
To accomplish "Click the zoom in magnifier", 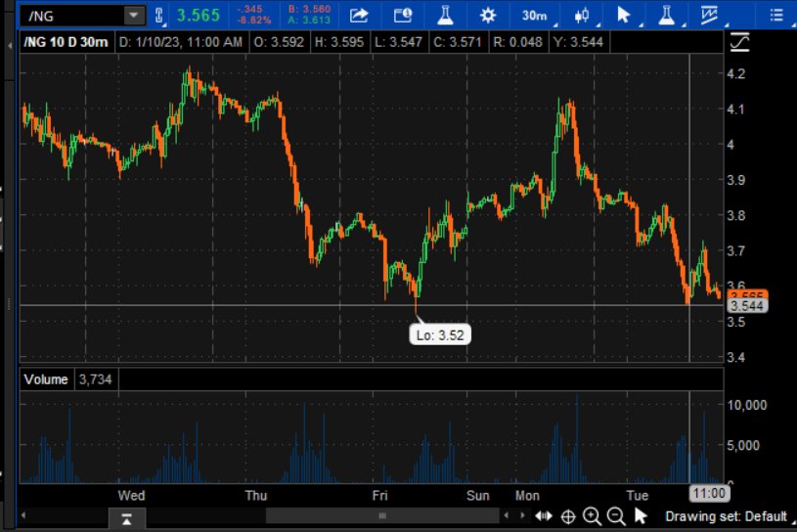I will pyautogui.click(x=592, y=516).
